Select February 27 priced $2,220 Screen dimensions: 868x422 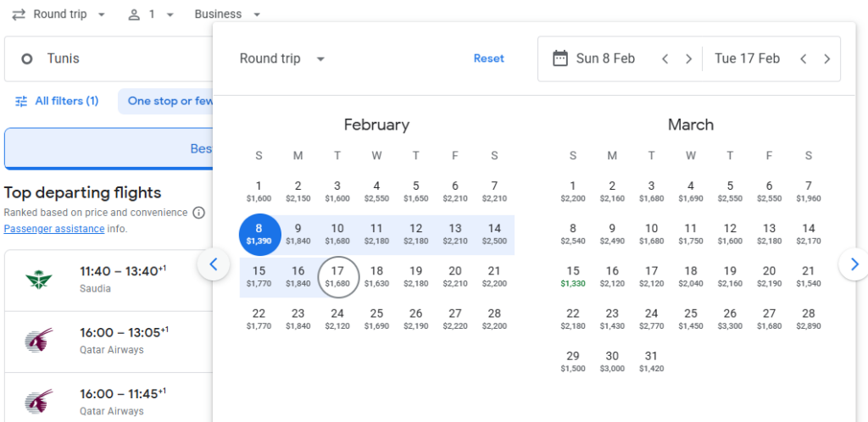click(455, 319)
